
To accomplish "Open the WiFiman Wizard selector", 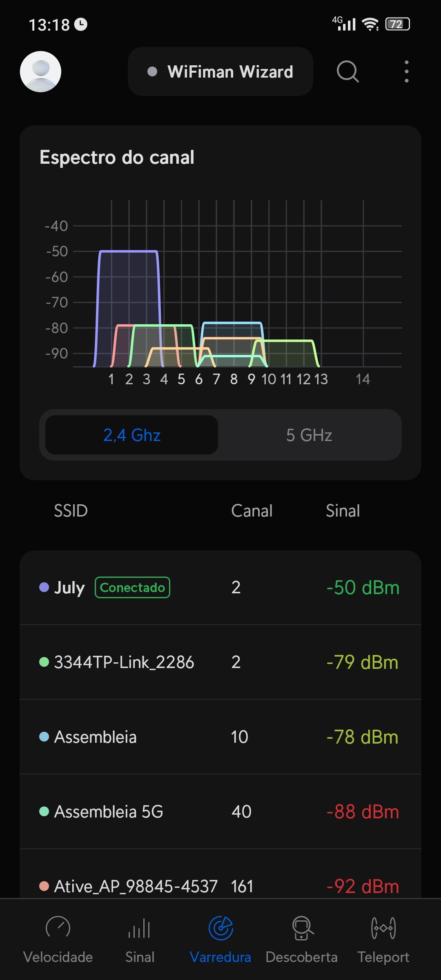I will point(220,71).
